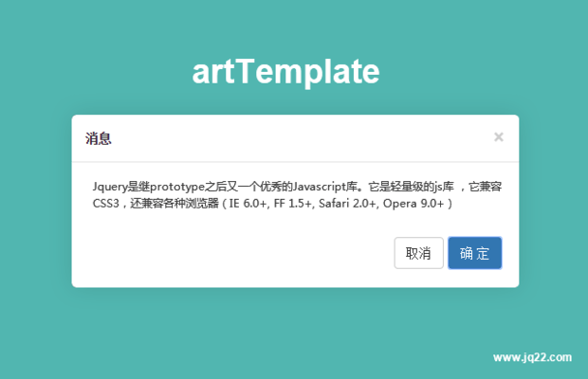Image resolution: width=588 pixels, height=379 pixels.
Task: Close the 消息 dialog with the × icon
Action: 499,137
